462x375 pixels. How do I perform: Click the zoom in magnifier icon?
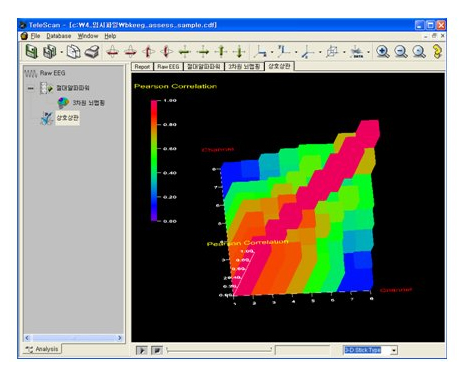[x=383, y=52]
